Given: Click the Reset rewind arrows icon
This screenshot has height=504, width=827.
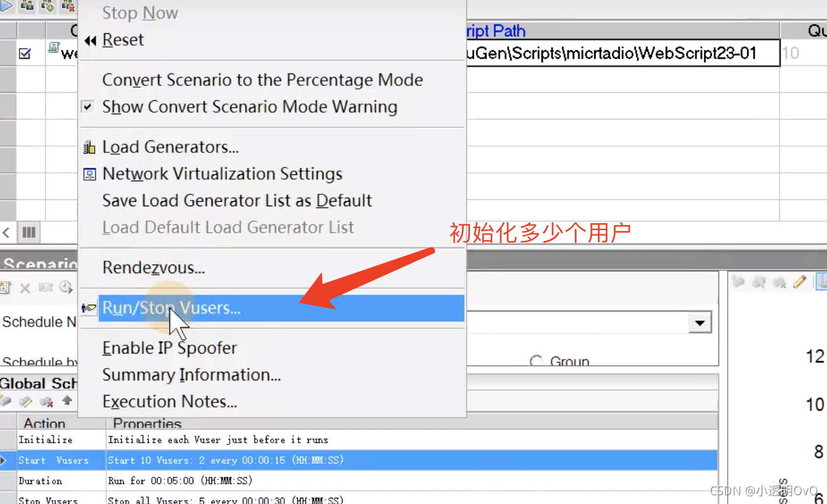Looking at the screenshot, I should pyautogui.click(x=90, y=40).
